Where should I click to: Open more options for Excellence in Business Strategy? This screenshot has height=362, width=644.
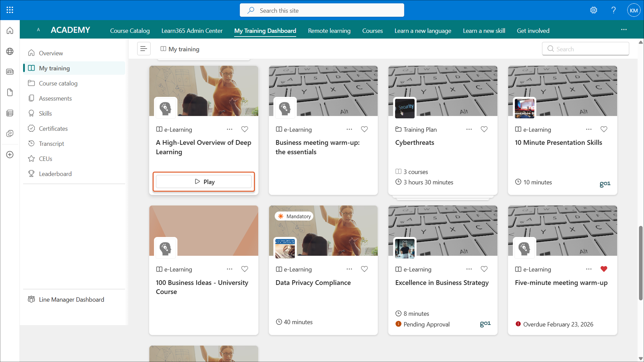[x=469, y=269]
